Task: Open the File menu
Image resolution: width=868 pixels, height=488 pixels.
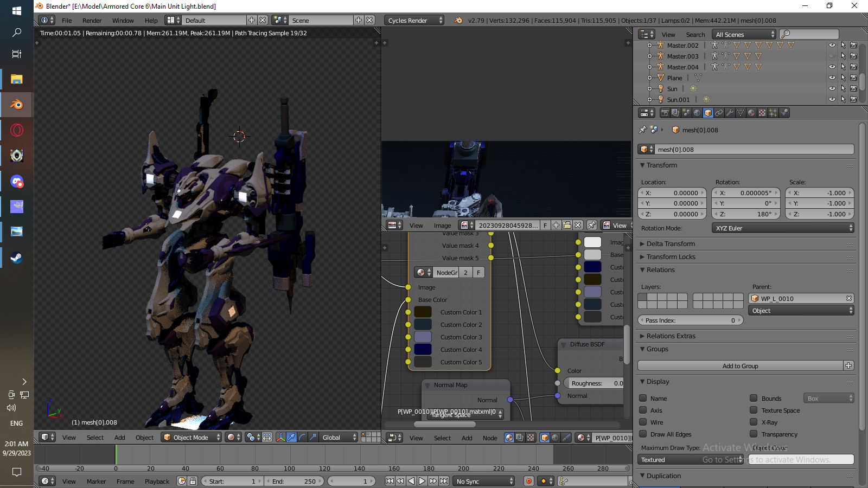Action: point(67,21)
